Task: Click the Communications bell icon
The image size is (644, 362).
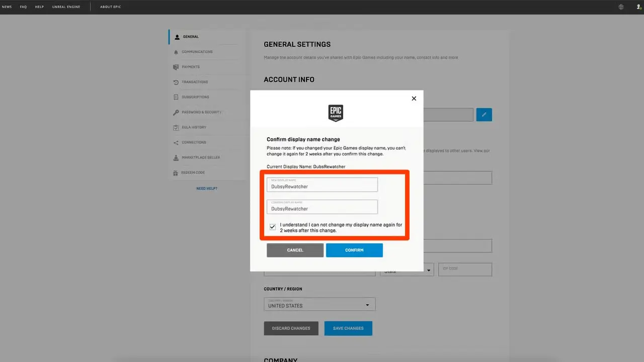Action: coord(176,52)
